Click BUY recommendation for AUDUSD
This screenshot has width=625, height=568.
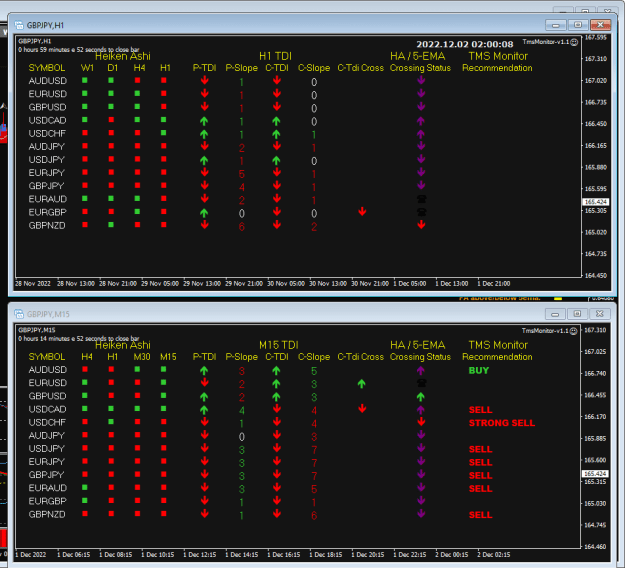[x=479, y=370]
